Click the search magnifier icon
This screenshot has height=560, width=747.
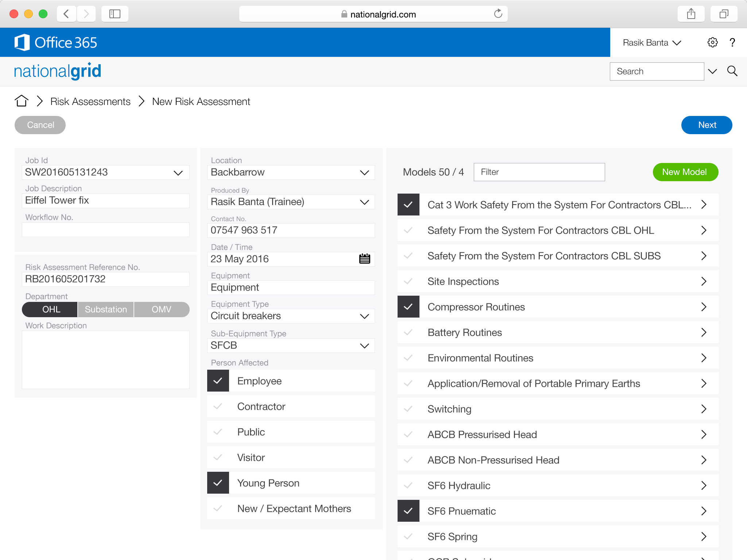pos(732,71)
